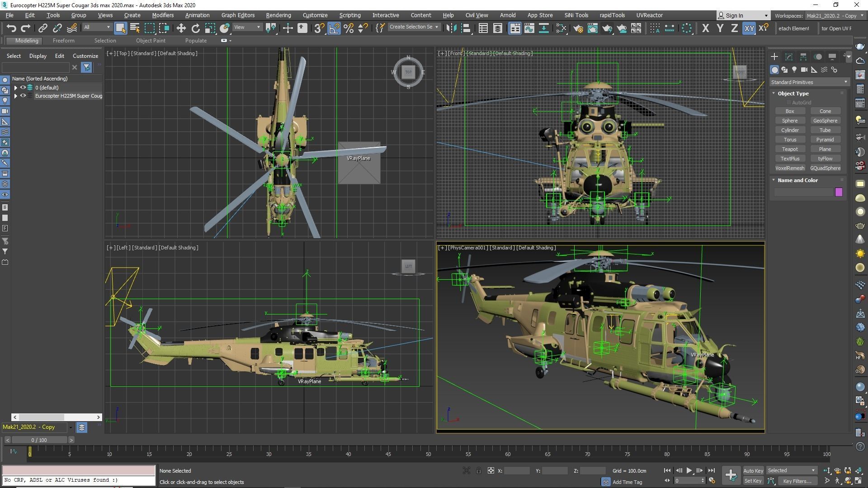Click the Sign In button
The image size is (868, 488).
pos(743,16)
